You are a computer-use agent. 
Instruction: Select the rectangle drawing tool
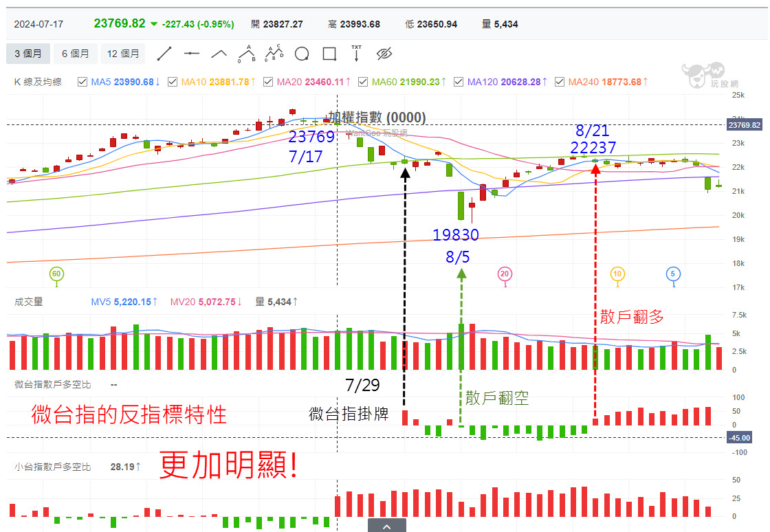coord(329,54)
